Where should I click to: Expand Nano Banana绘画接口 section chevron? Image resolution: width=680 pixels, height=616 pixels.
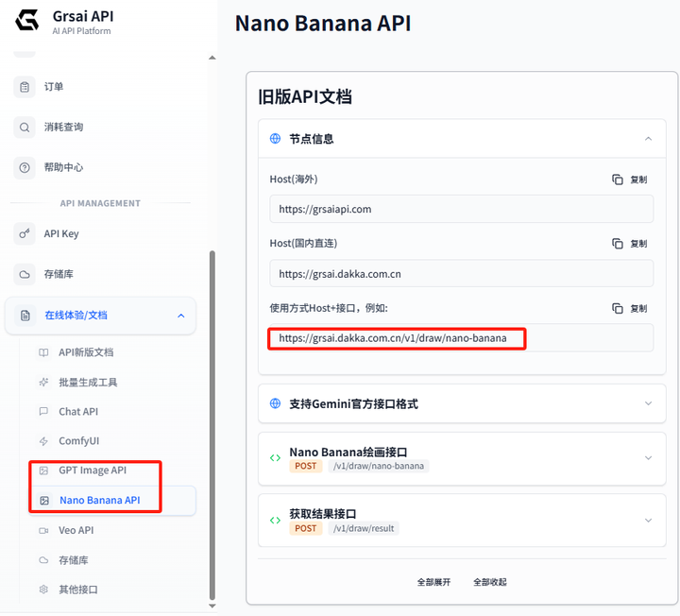648,458
